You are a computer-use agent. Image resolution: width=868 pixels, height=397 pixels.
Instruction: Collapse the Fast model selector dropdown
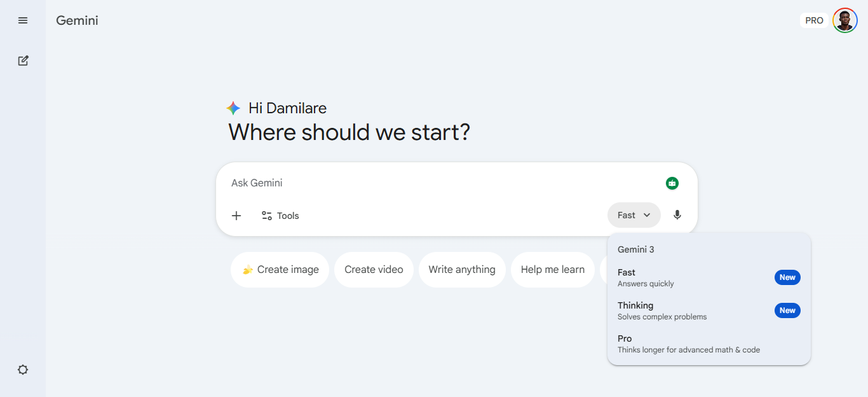634,215
